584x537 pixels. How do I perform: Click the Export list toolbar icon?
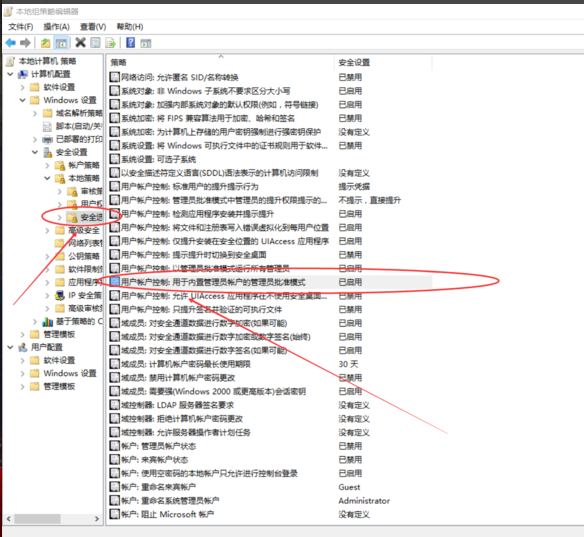pyautogui.click(x=110, y=43)
